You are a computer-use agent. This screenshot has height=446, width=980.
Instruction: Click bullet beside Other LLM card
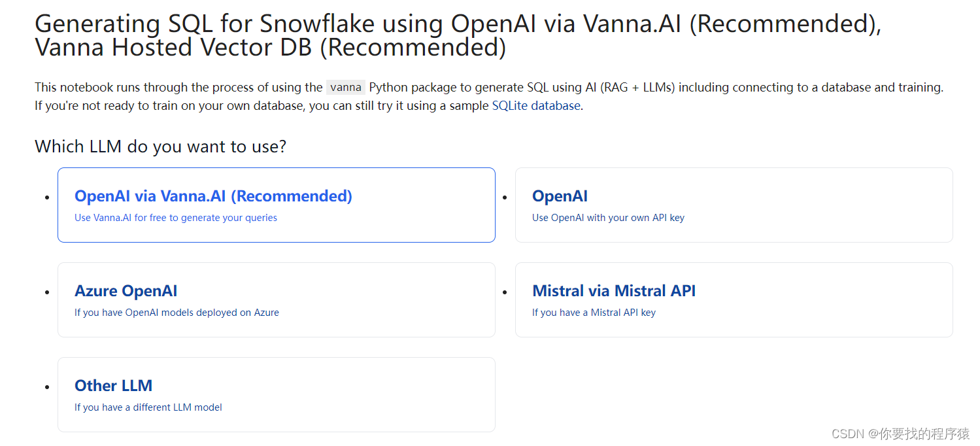tap(46, 387)
